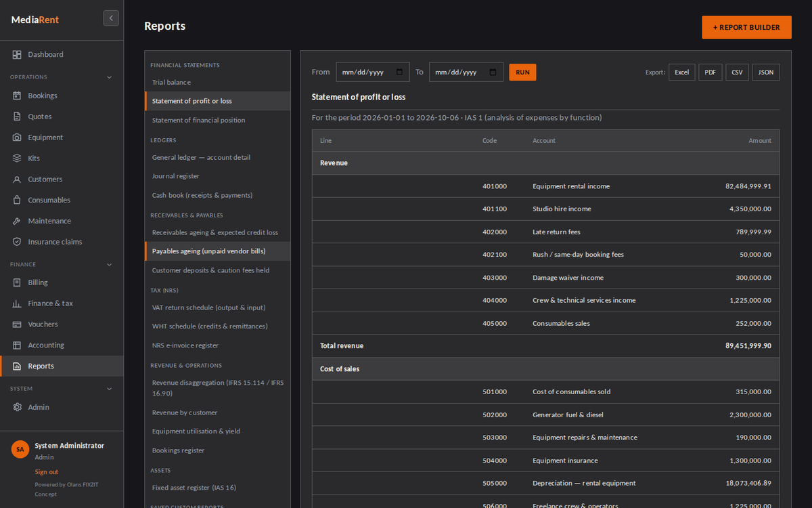The image size is (812, 508).
Task: Click the Finance & tax chart icon
Action: click(x=17, y=303)
